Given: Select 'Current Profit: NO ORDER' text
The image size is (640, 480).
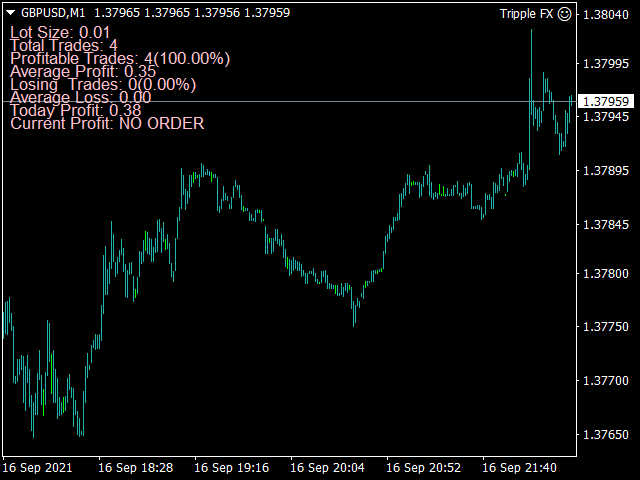Looking at the screenshot, I should (107, 123).
